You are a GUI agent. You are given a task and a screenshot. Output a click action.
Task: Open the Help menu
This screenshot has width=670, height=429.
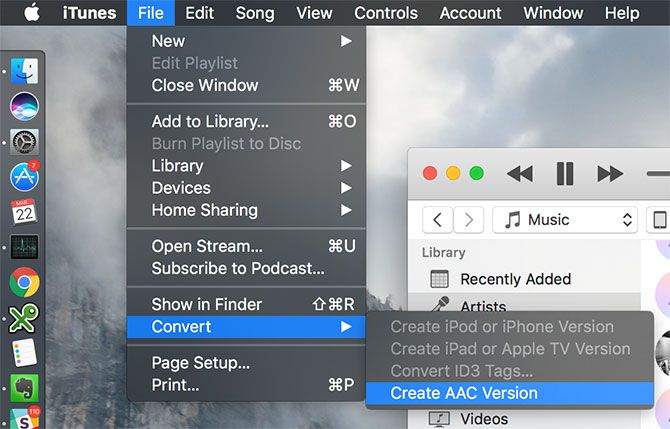point(622,13)
